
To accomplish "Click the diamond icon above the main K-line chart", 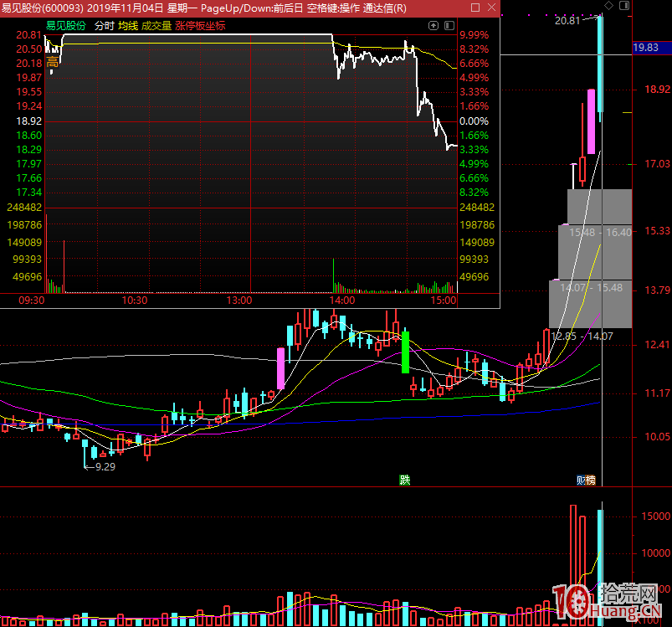I will (608, 6).
